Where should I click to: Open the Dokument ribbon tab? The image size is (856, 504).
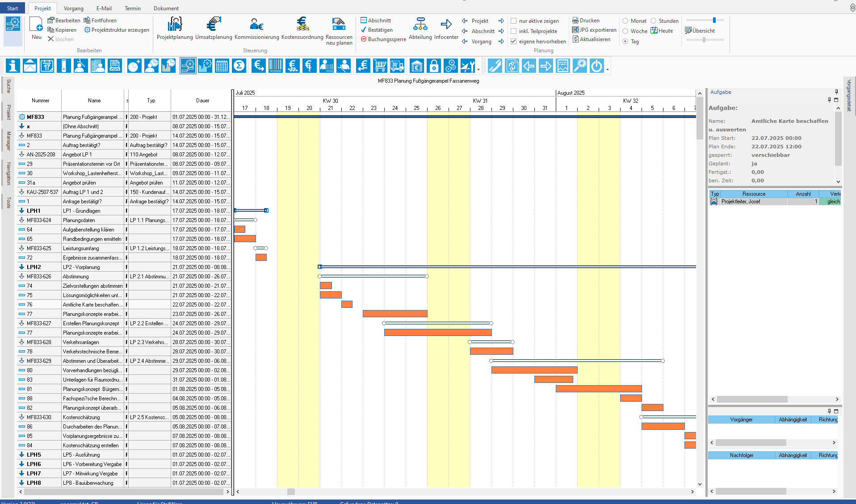coord(166,8)
